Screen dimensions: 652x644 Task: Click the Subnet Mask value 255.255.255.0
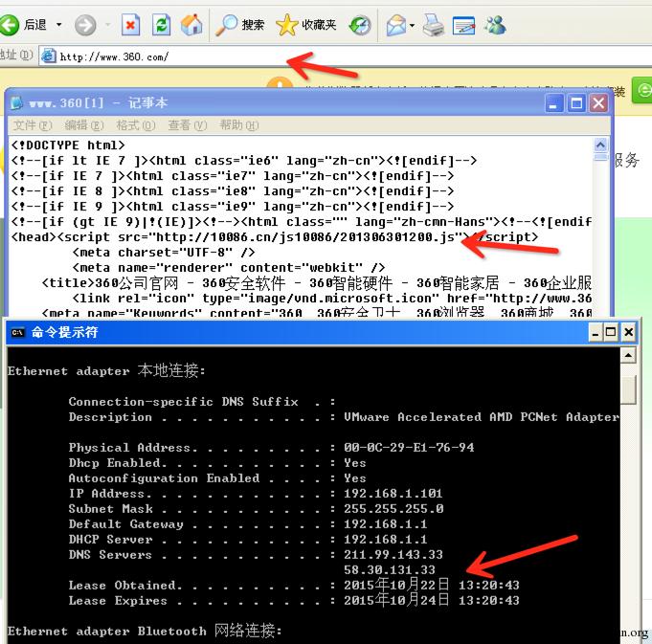click(x=393, y=509)
